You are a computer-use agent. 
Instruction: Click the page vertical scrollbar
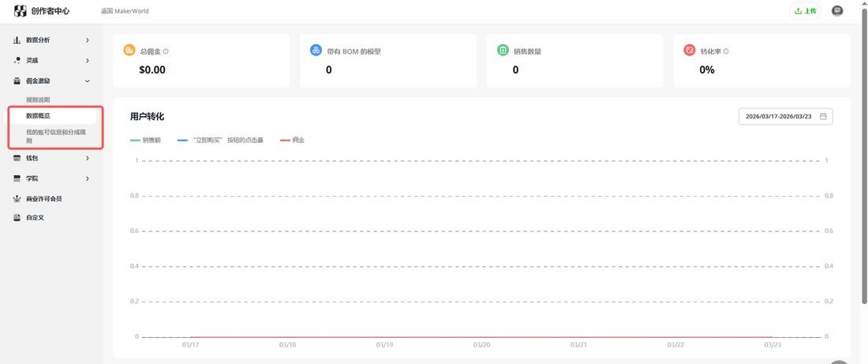click(x=864, y=155)
